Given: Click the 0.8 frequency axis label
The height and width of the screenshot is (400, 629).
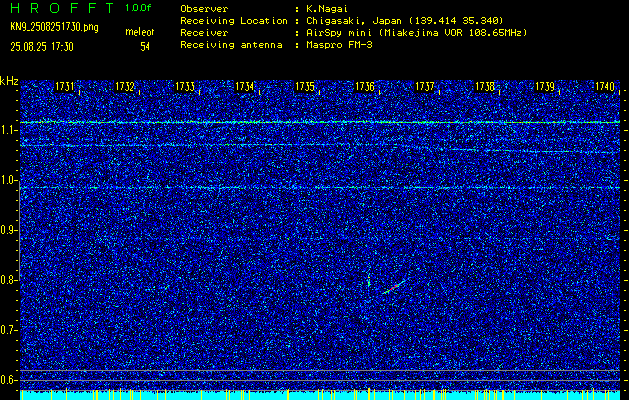Looking at the screenshot, I should click(8, 280).
